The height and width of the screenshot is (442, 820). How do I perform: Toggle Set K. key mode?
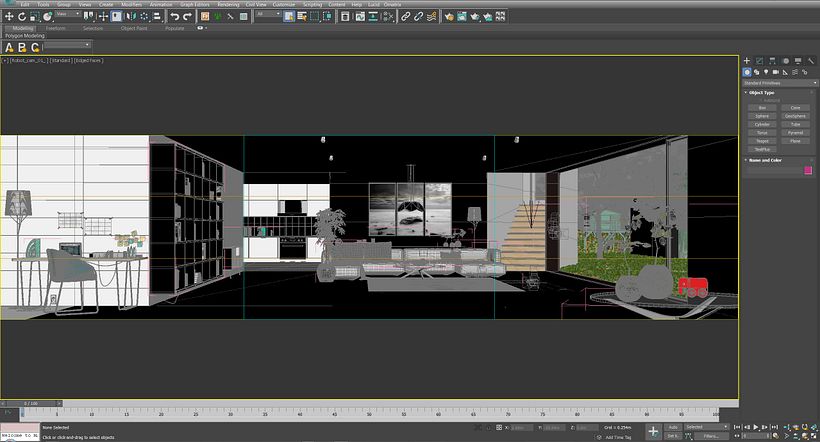(x=673, y=436)
